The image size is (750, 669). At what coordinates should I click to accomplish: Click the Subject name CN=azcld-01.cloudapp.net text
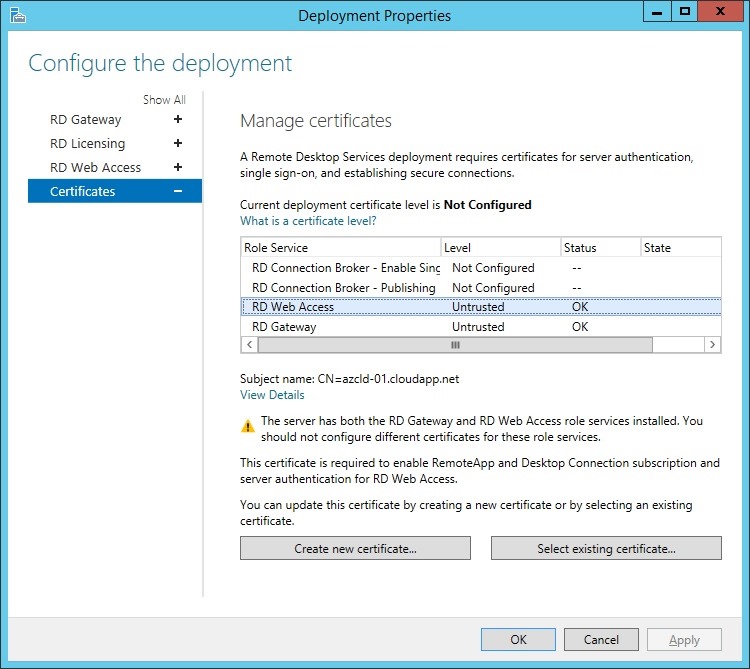pos(349,379)
